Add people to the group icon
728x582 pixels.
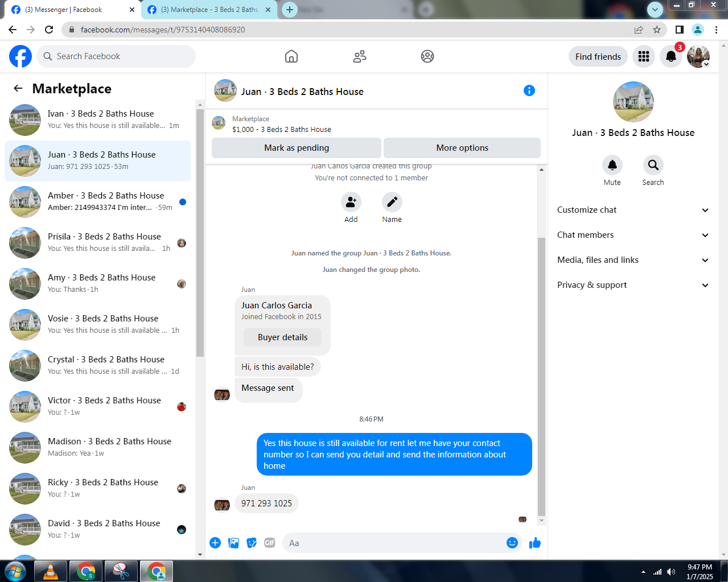pyautogui.click(x=351, y=202)
